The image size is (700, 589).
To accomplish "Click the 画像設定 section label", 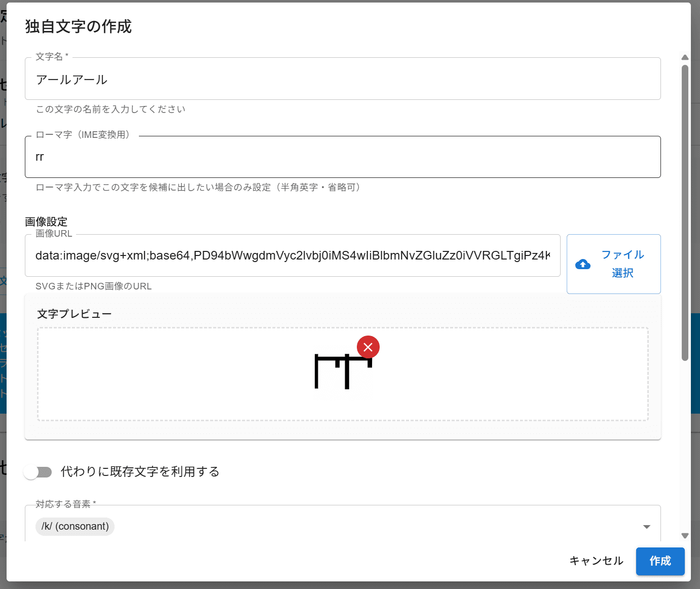I will (x=46, y=222).
